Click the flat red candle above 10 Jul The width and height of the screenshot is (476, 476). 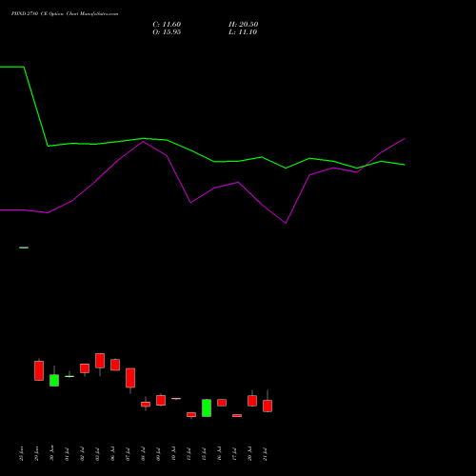point(176,398)
